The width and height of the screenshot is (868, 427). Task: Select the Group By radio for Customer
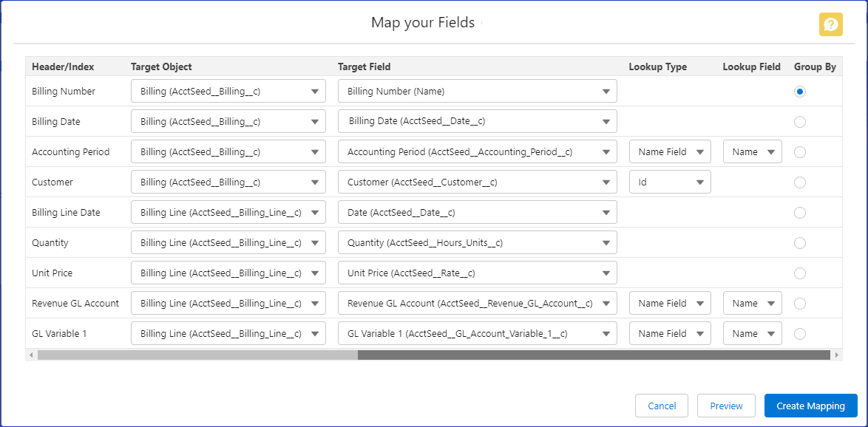coord(799,182)
